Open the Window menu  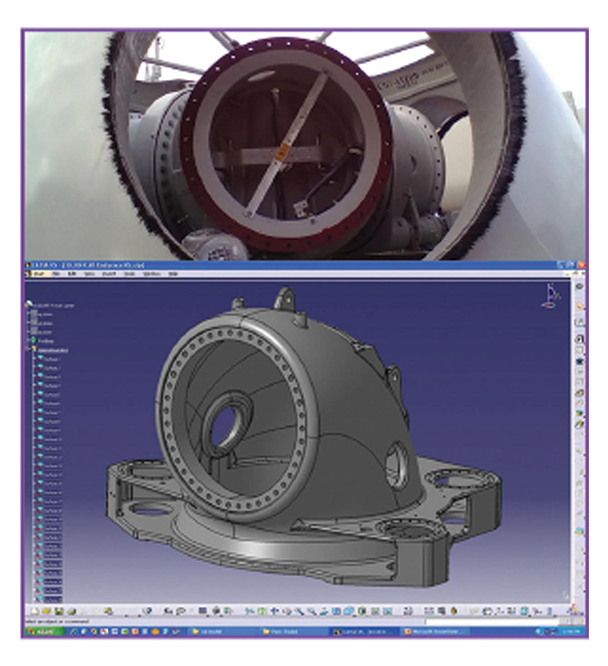click(x=152, y=274)
